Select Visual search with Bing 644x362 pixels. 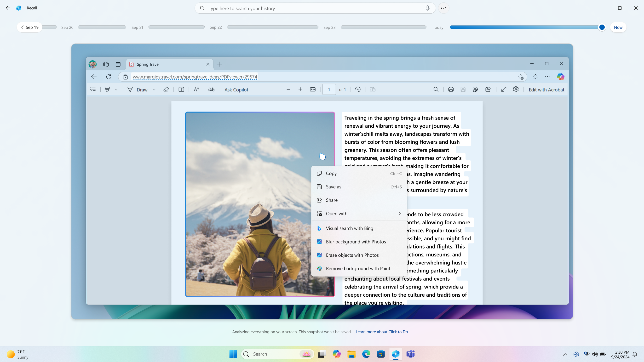coord(349,228)
